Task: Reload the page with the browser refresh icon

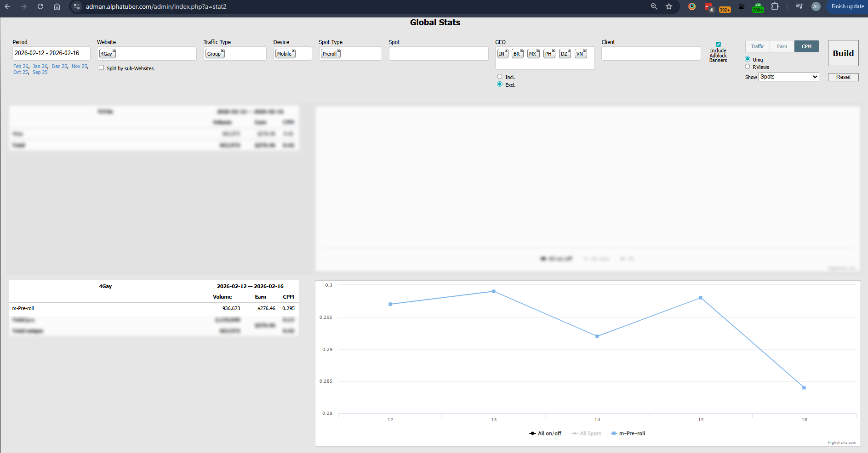Action: [x=40, y=6]
